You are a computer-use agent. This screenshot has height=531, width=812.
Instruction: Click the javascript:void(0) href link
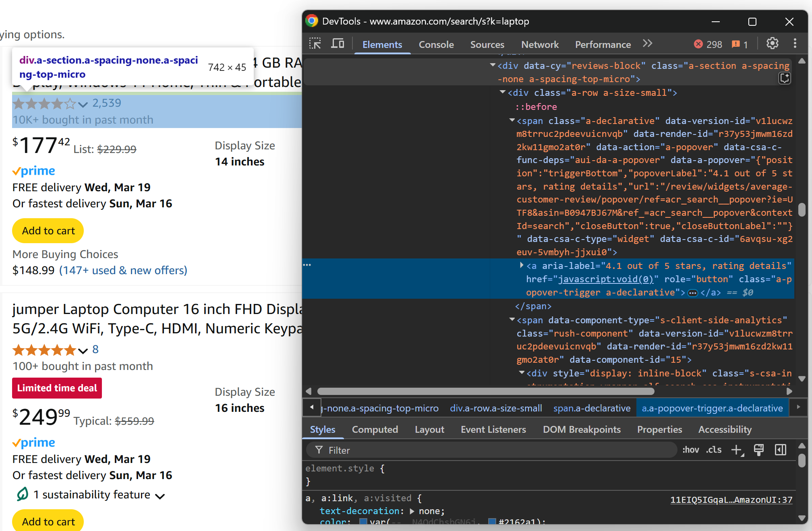point(606,279)
